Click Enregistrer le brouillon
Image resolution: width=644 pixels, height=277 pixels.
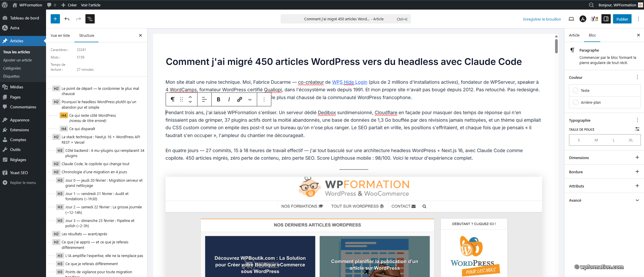542,19
